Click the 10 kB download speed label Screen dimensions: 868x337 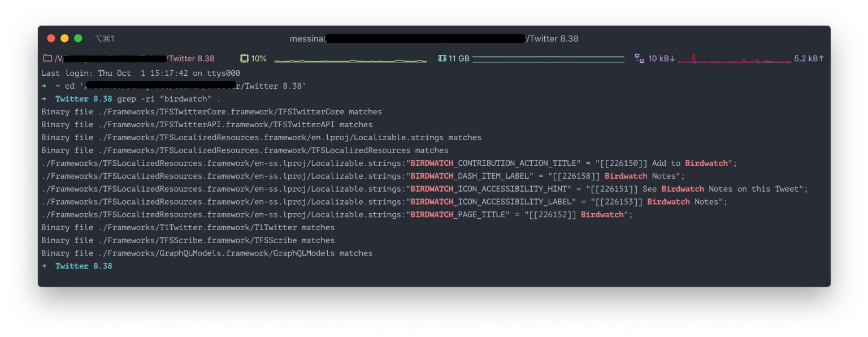[x=661, y=58]
